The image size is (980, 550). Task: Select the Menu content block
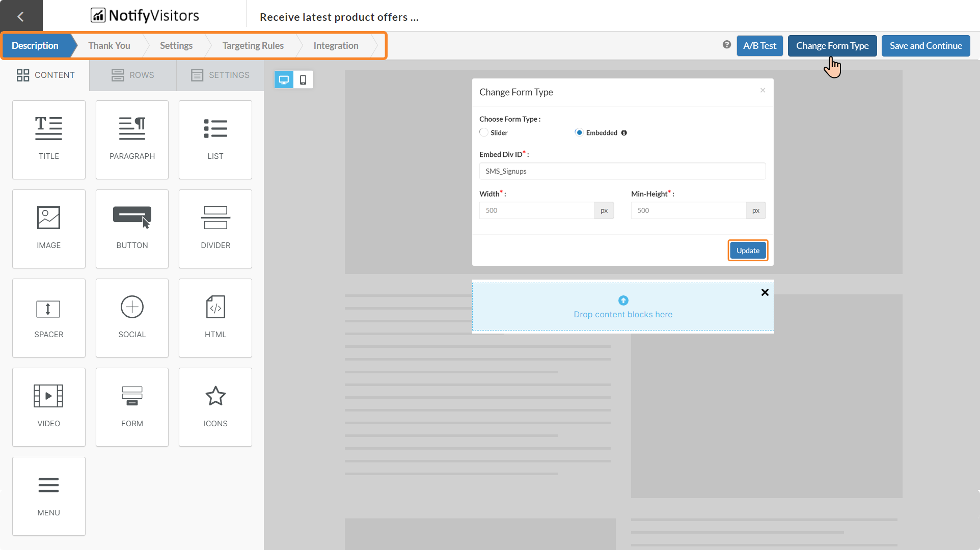(49, 496)
